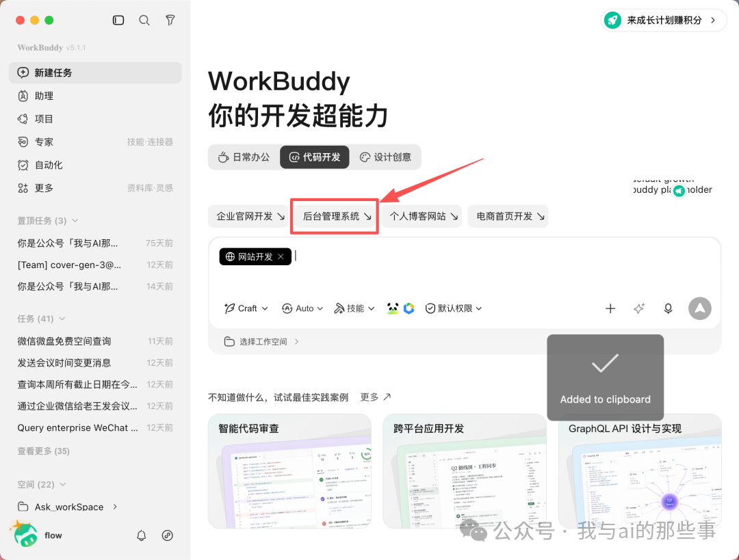The height and width of the screenshot is (560, 739).
Task: Open the Auto model dropdown
Action: click(302, 308)
